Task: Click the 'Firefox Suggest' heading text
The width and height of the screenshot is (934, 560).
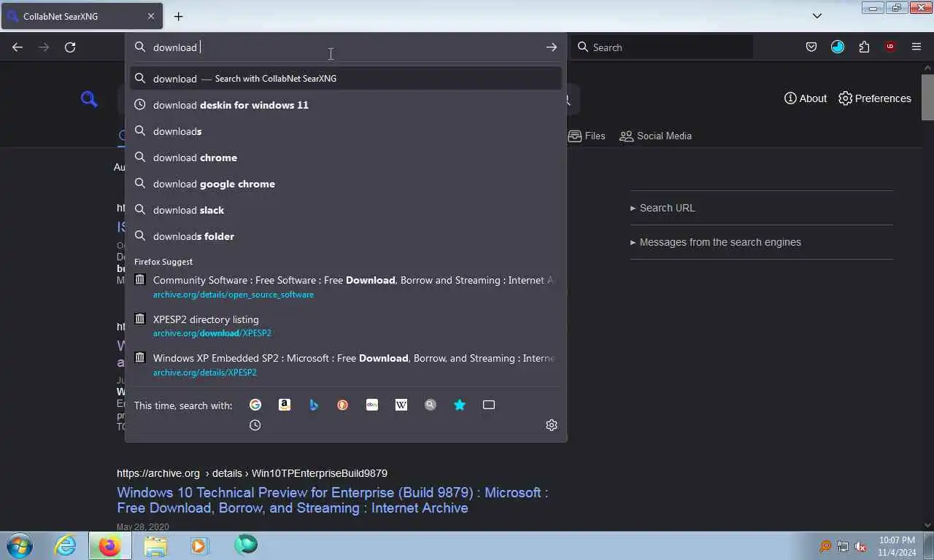Action: coord(163,261)
